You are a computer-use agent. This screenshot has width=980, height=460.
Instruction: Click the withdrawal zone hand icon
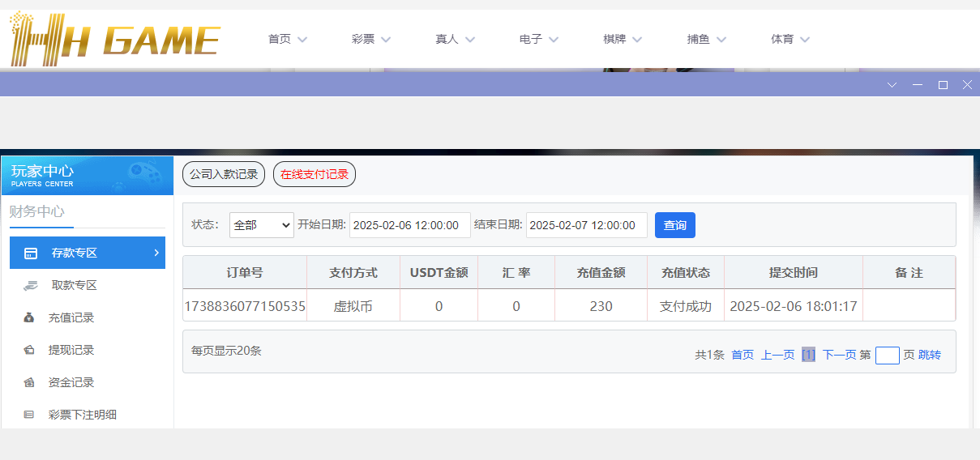point(30,285)
